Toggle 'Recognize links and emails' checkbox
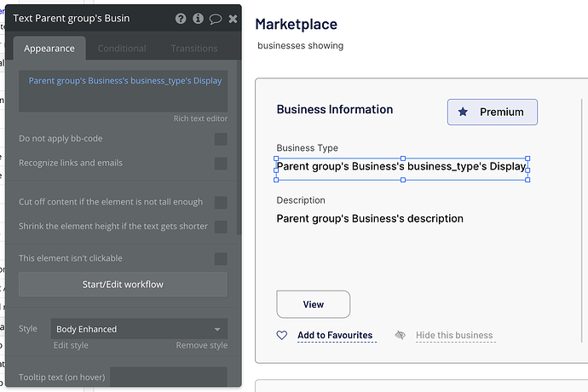The width and height of the screenshot is (588, 392). [x=221, y=163]
